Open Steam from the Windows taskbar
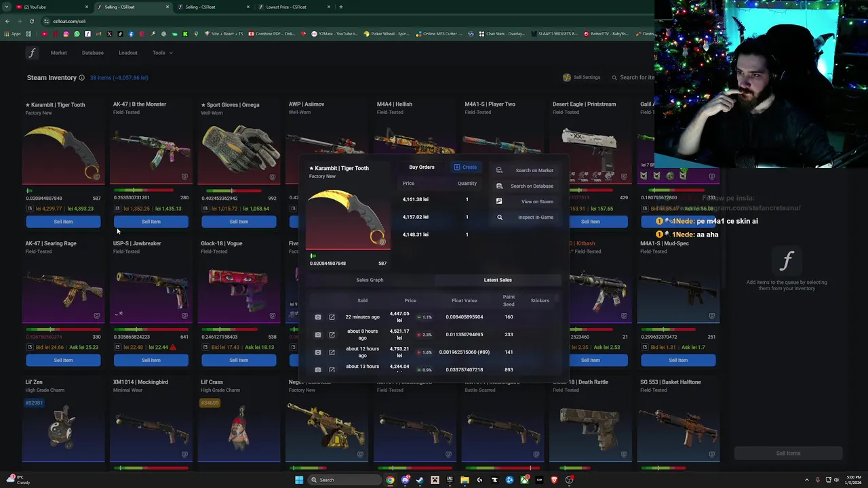868x488 pixels. coord(420,480)
